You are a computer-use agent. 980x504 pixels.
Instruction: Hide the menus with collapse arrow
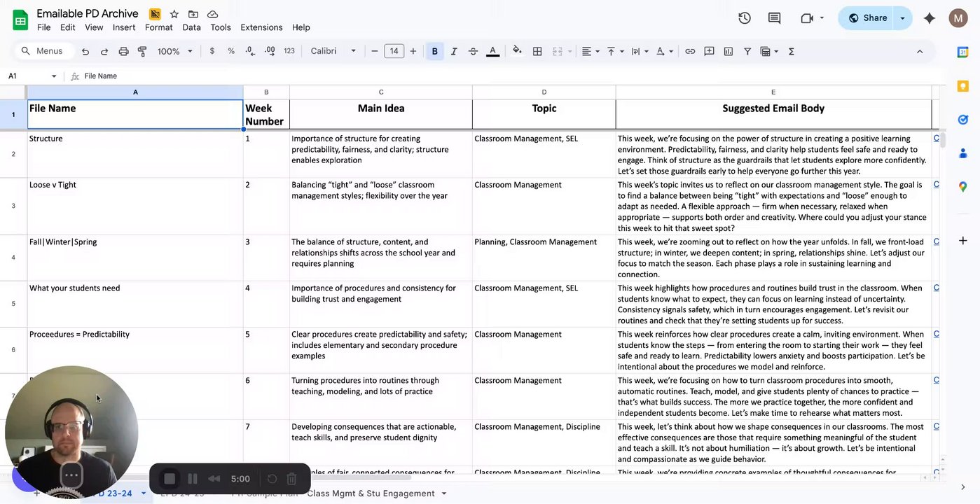pos(920,51)
